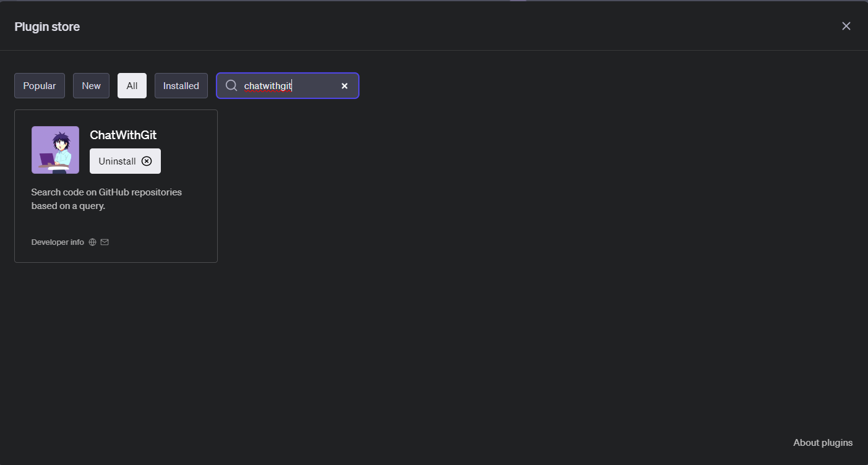Switch to the New tab

pos(91,85)
